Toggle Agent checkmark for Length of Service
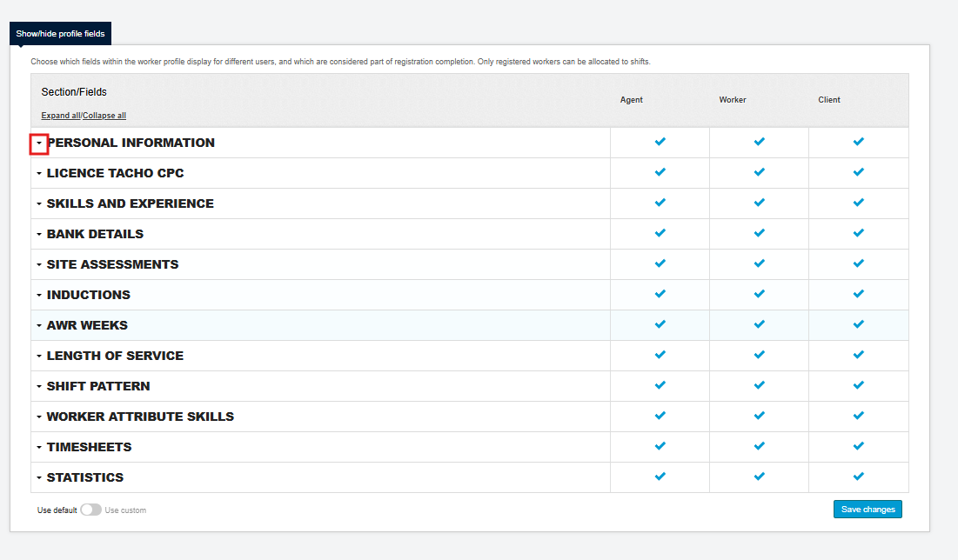This screenshot has height=560, width=958. 660,355
